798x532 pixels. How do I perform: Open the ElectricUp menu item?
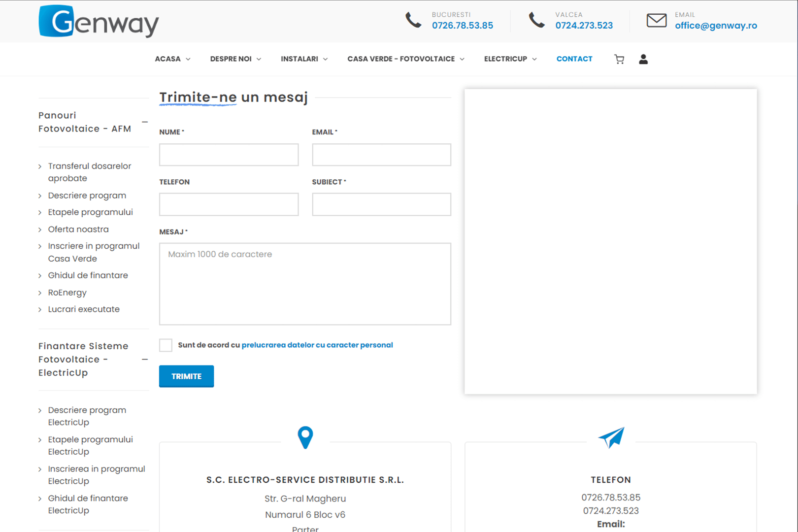pos(510,59)
